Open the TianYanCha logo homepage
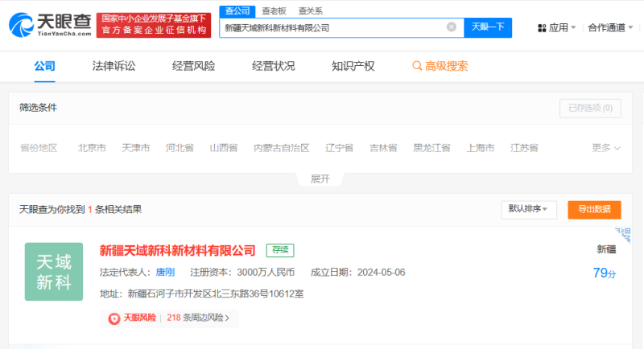Screen dimensions: 644x349 point(50,25)
